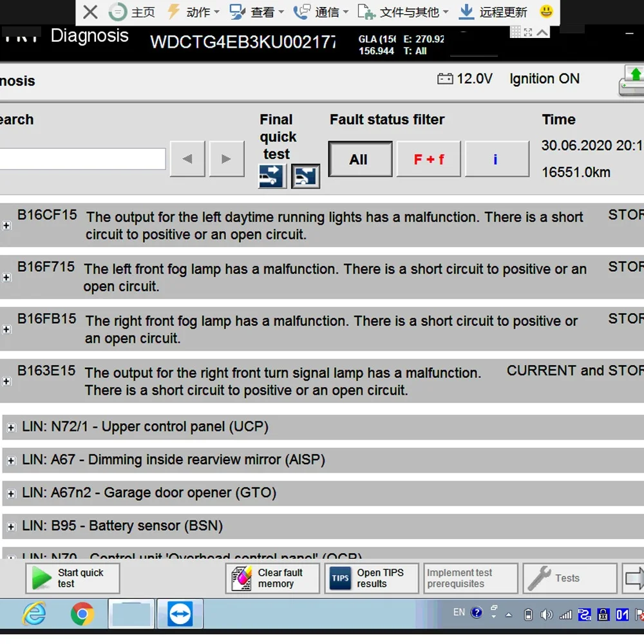Close the remote session with the X icon

click(x=90, y=12)
